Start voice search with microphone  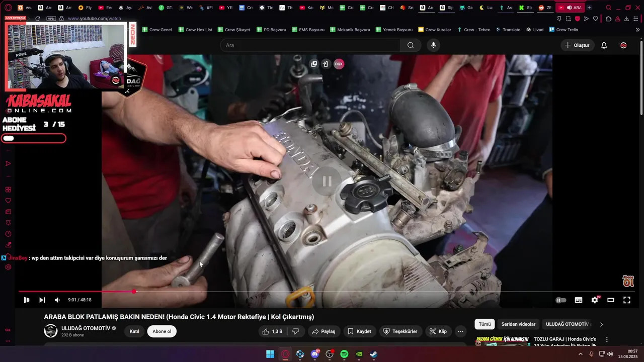tap(433, 45)
